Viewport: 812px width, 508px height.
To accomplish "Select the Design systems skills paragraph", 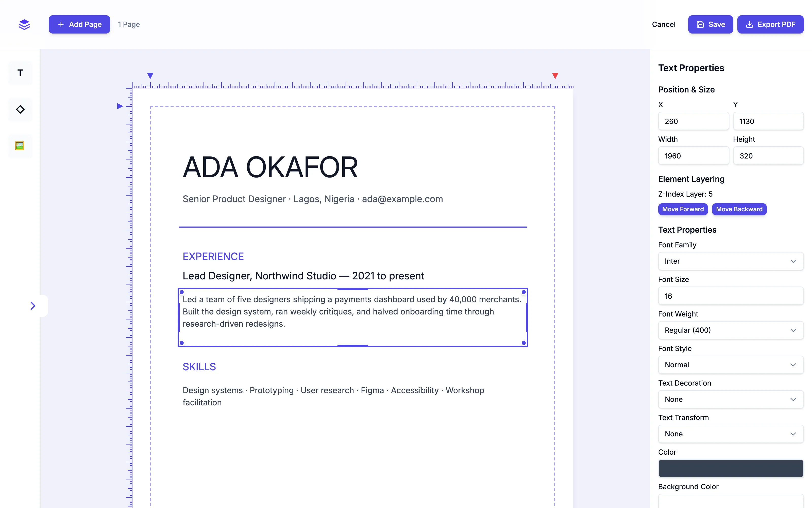I will (x=333, y=396).
